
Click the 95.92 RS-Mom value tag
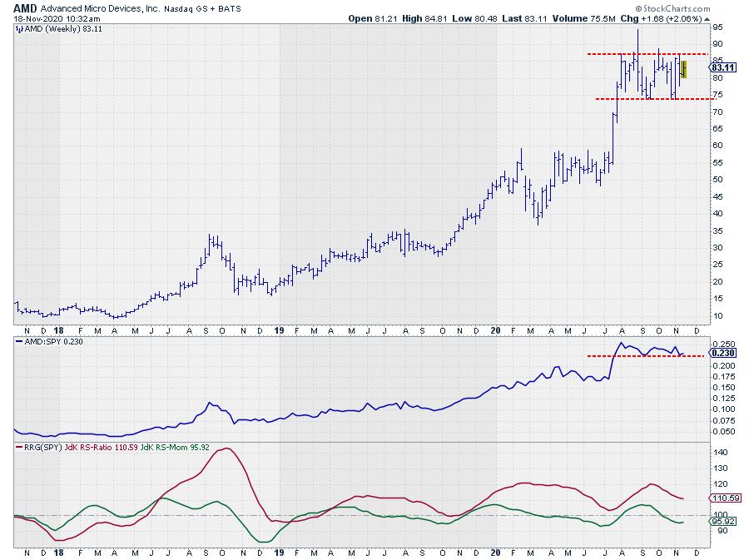tap(722, 522)
